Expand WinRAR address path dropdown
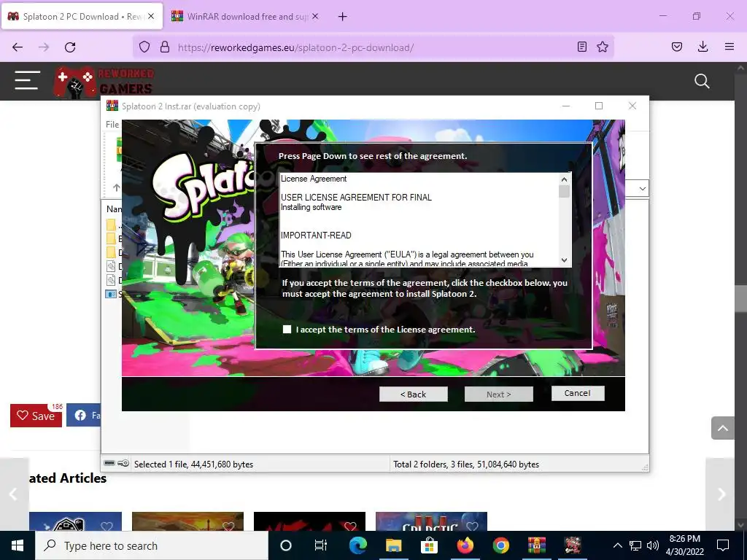This screenshot has height=560, width=747. coord(642,189)
